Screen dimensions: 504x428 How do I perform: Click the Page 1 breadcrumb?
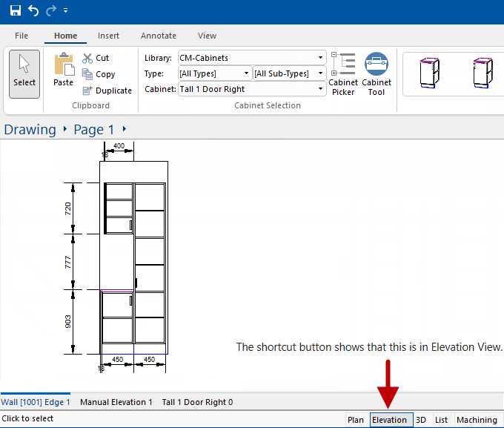tap(94, 129)
